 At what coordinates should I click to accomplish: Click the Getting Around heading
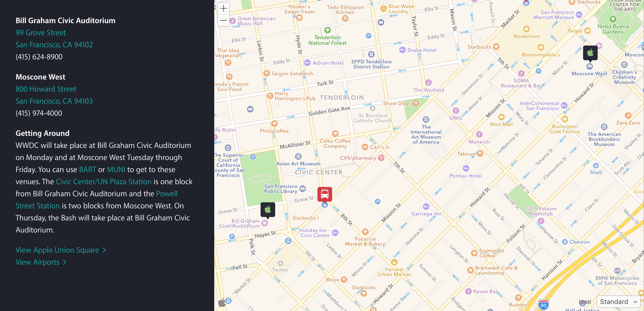[x=43, y=133]
